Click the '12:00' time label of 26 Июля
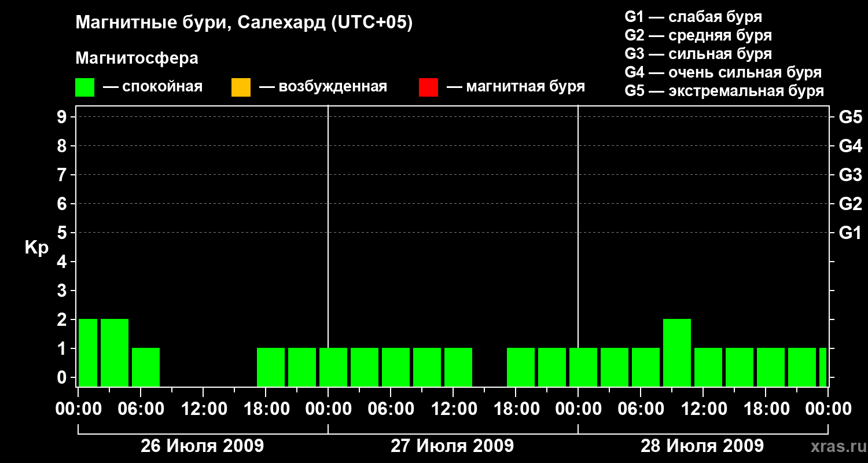This screenshot has height=463, width=868. 203,409
